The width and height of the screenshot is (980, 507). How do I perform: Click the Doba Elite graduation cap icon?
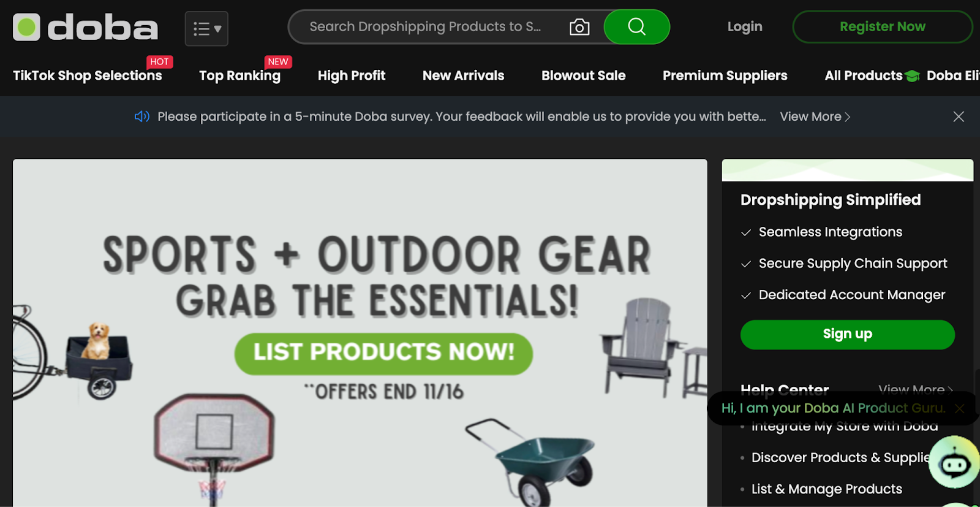point(913,76)
